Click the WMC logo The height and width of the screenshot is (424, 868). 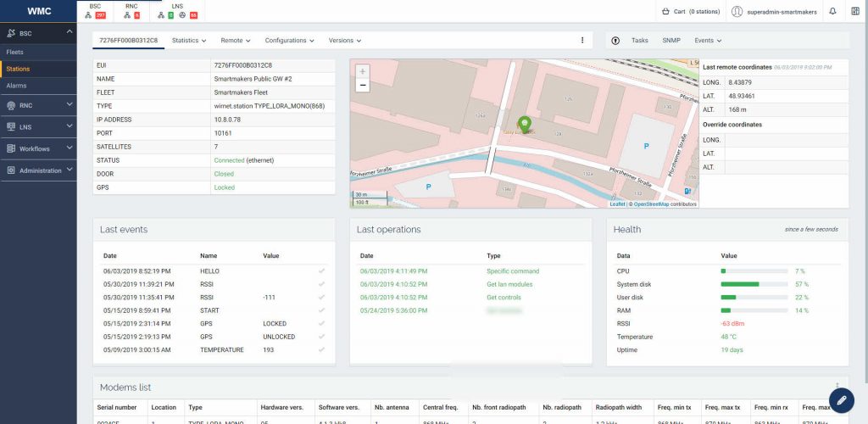click(38, 11)
